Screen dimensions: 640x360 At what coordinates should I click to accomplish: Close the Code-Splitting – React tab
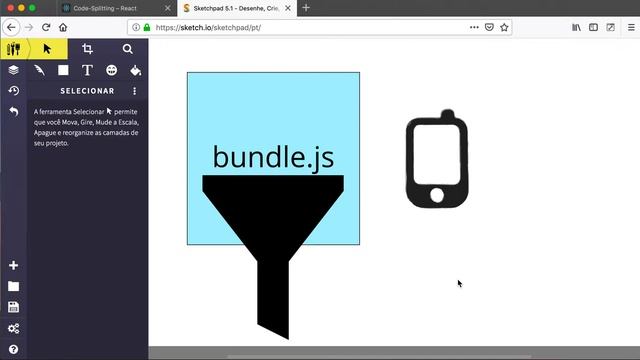pos(167,8)
